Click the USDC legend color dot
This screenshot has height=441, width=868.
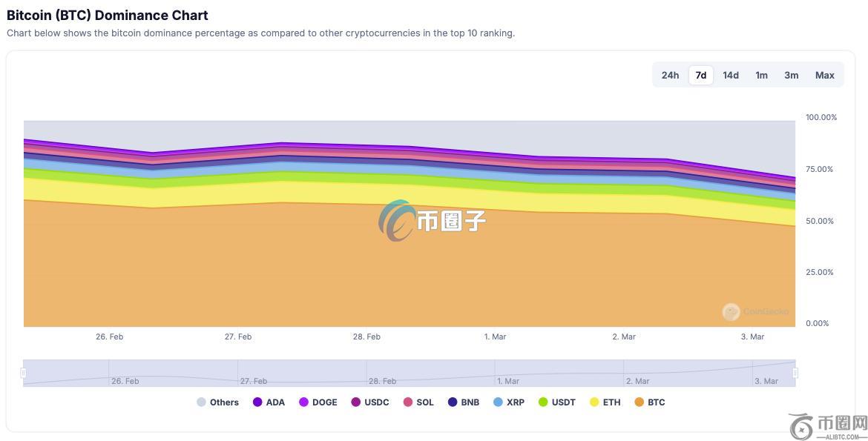pyautogui.click(x=356, y=402)
